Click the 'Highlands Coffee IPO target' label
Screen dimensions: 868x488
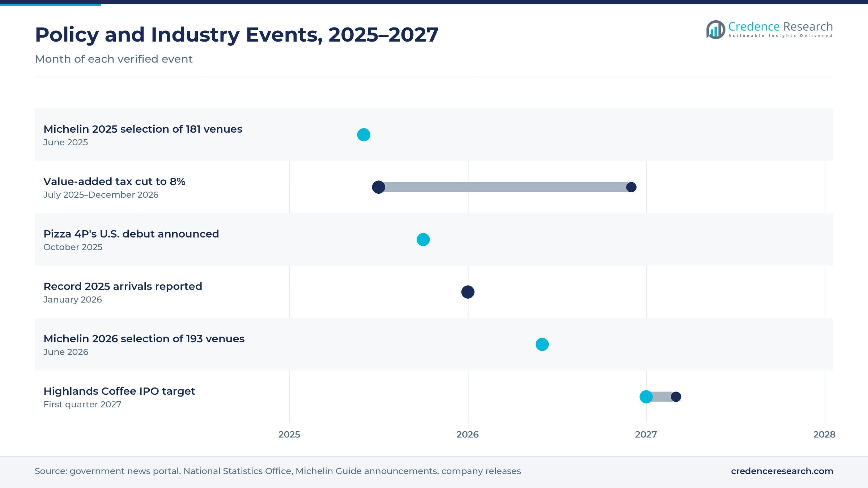point(119,391)
